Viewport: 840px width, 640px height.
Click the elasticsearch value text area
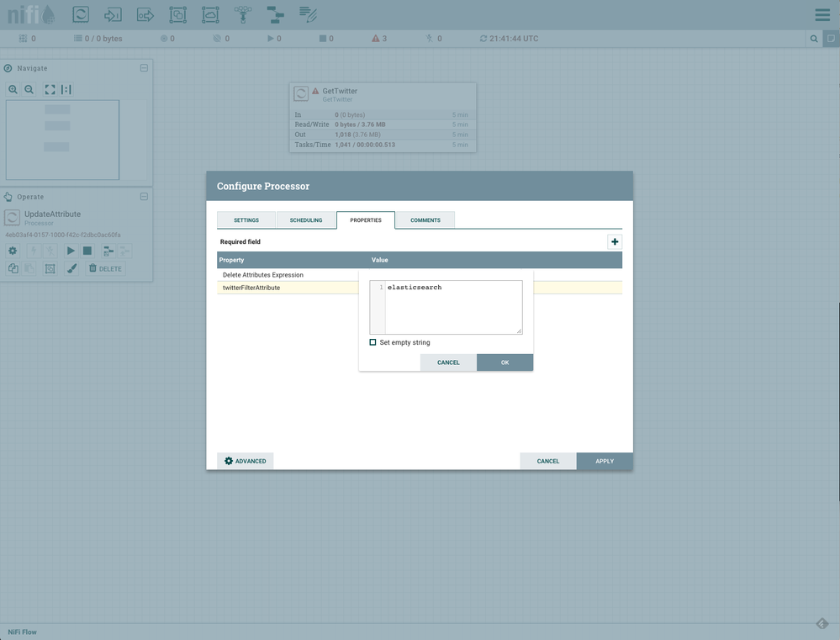click(453, 307)
